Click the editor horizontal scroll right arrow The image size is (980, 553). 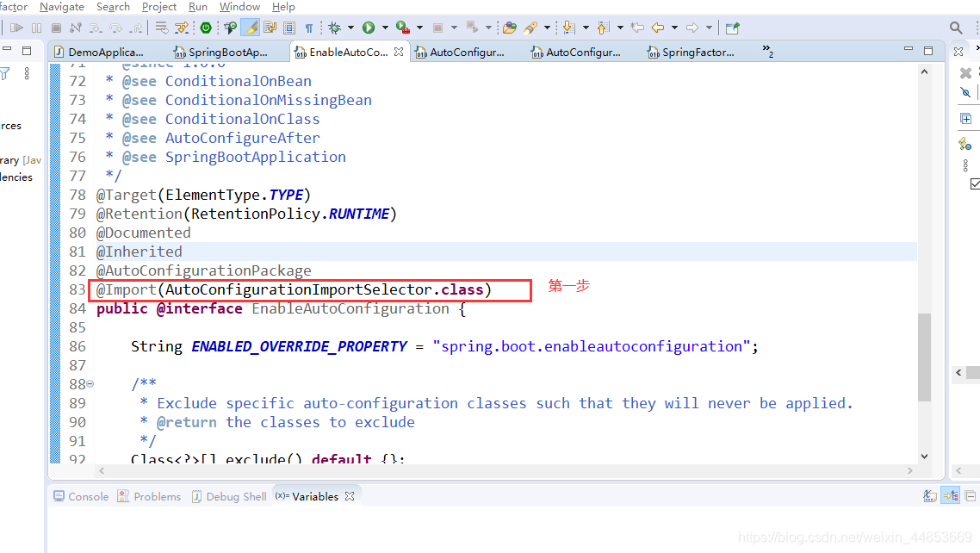click(910, 470)
